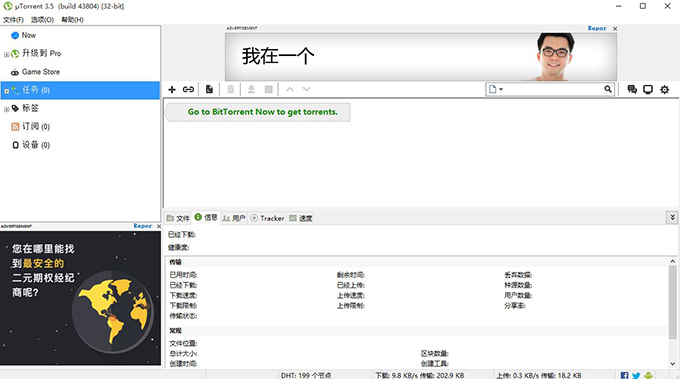Click the info pane scrollbar up arrow
The width and height of the screenshot is (680, 379).
[x=673, y=261]
